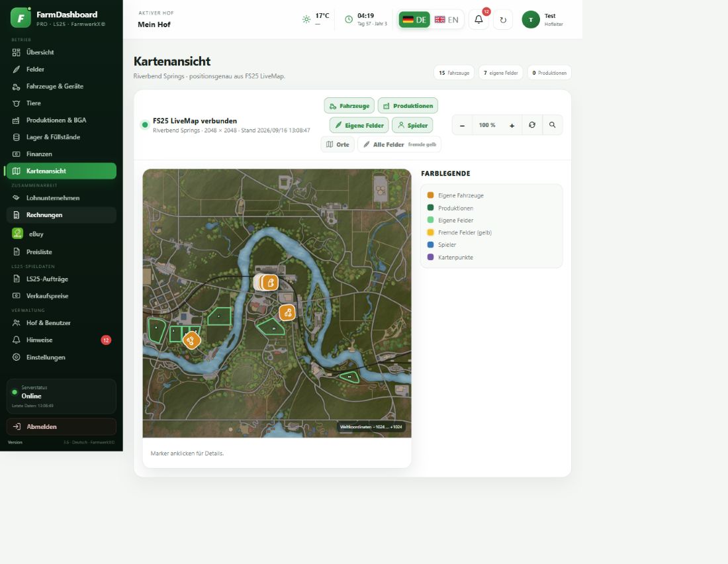Open the Übersicht dashboard page
Viewport: 728px width, 564px height.
[62, 52]
